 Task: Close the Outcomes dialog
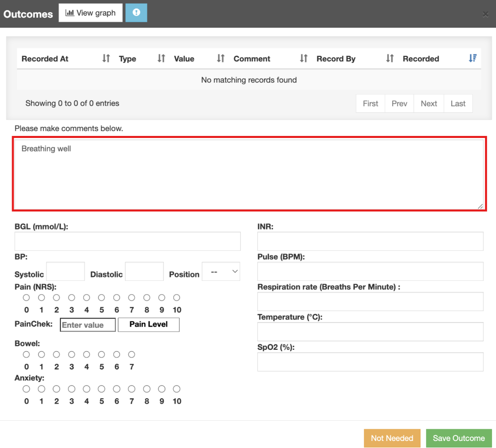click(x=485, y=14)
